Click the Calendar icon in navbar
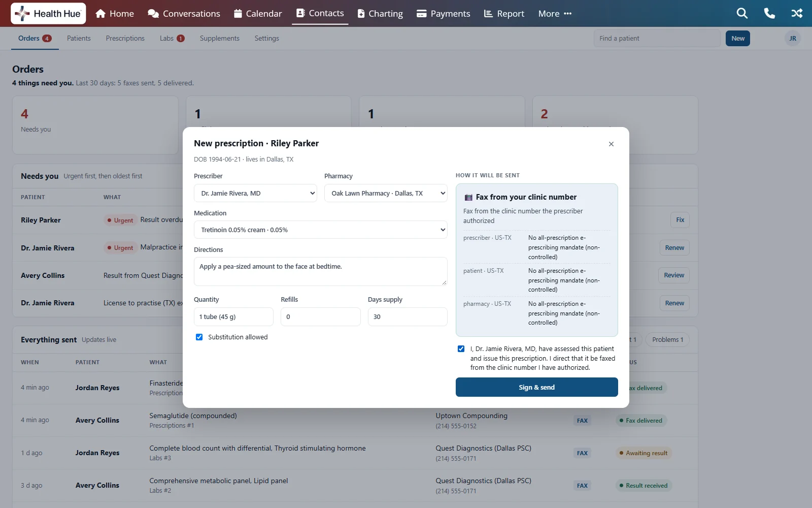Viewport: 812px width, 508px height. point(238,14)
